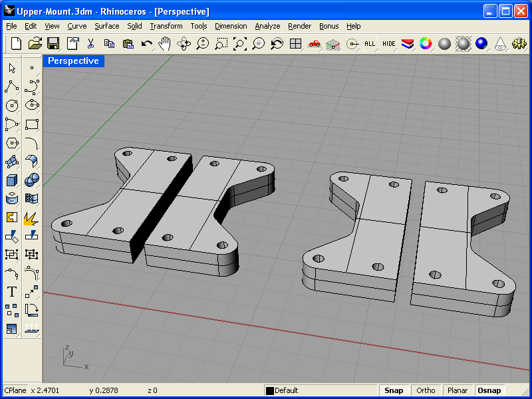This screenshot has width=532, height=399.
Task: Select the Text tool
Action: pyautogui.click(x=11, y=291)
